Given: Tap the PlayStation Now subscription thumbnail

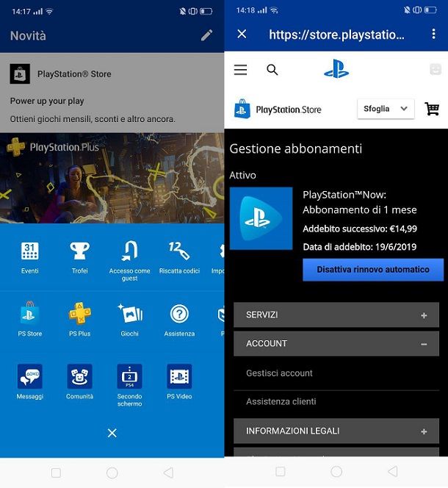Looking at the screenshot, I should tap(261, 218).
